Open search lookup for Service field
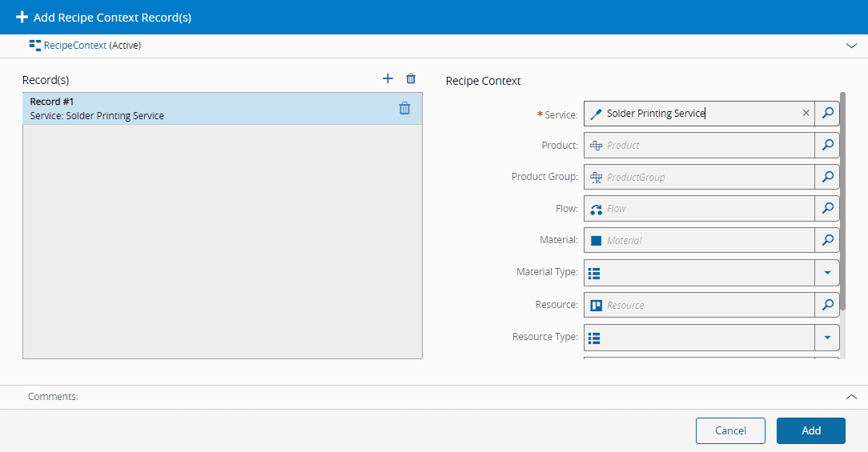The height and width of the screenshot is (452, 868). tap(827, 114)
